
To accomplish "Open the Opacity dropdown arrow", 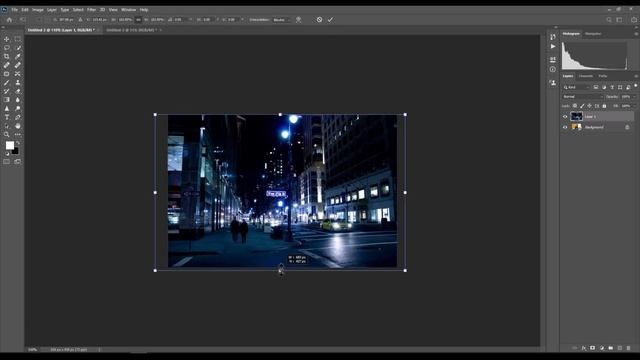I will (x=634, y=97).
